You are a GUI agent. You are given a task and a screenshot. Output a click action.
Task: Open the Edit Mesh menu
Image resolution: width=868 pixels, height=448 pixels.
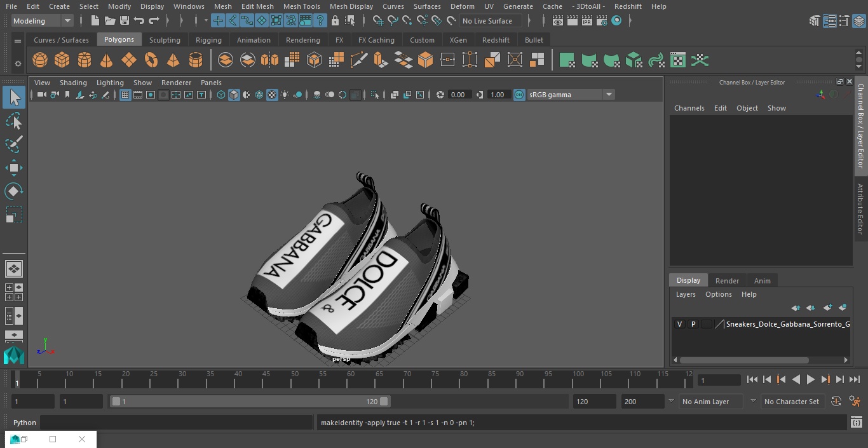click(257, 6)
